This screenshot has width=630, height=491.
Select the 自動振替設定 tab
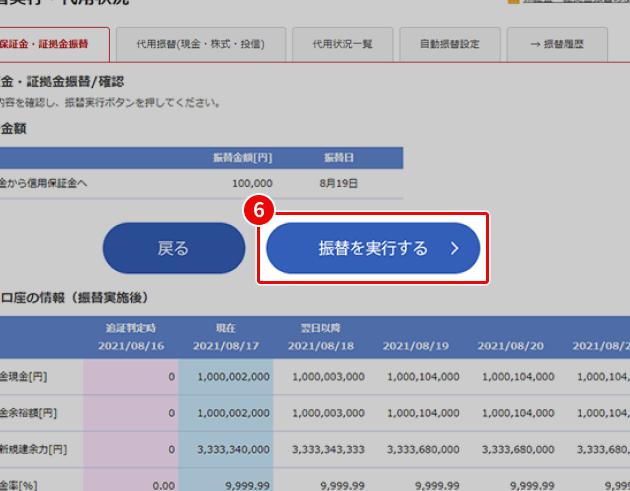[450, 44]
